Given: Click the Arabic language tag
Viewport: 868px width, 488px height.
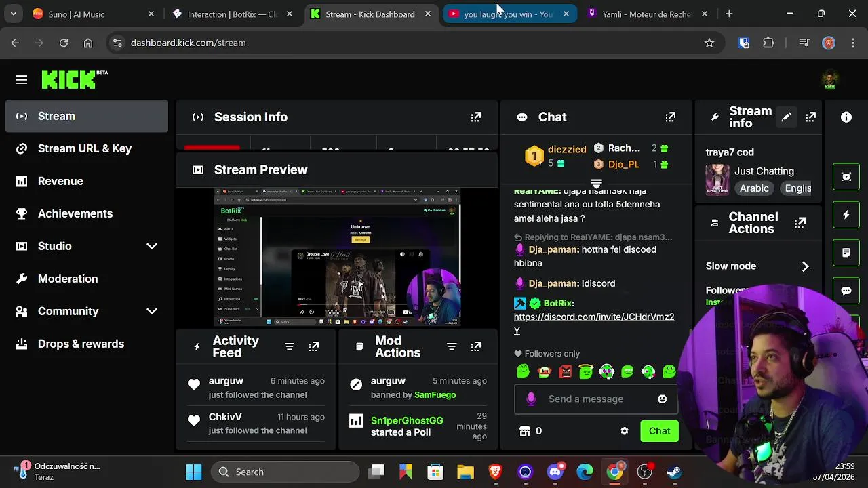Looking at the screenshot, I should coord(754,188).
